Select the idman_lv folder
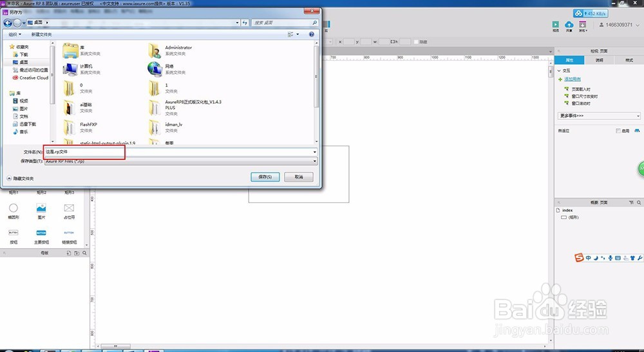Screen dimensions: 644x352 [x=165, y=127]
